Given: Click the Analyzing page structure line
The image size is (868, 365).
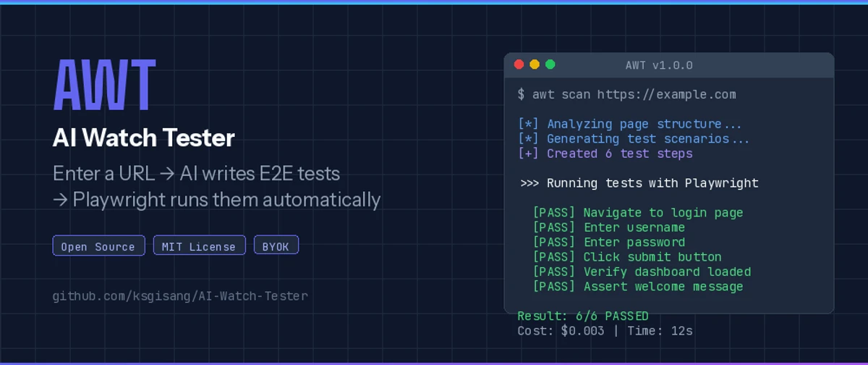Looking at the screenshot, I should 630,125.
